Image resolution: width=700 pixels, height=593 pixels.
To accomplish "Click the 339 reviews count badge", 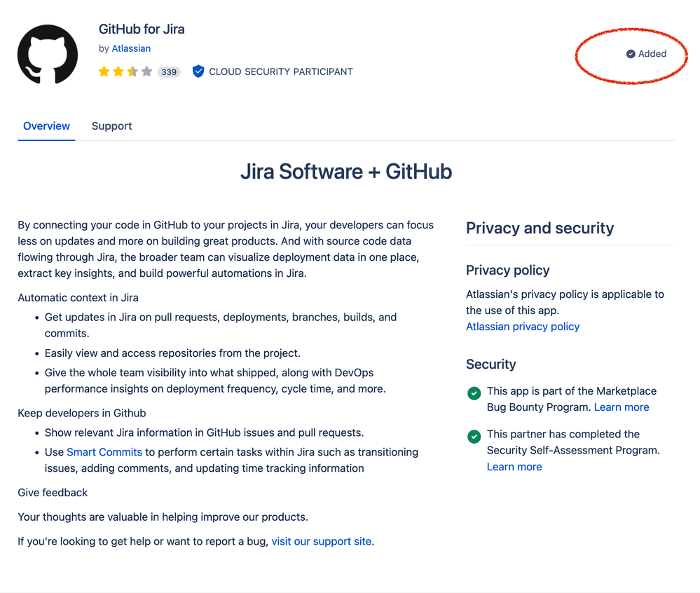I will tap(169, 72).
